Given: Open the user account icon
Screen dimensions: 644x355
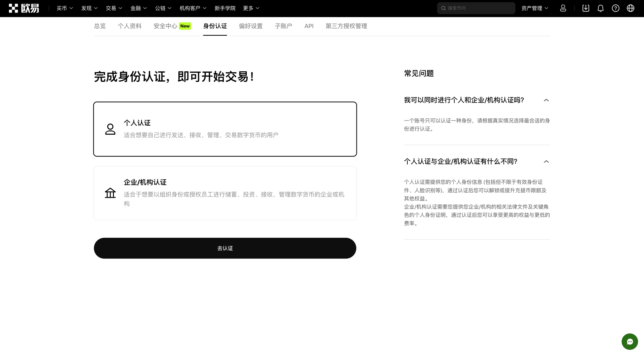Looking at the screenshot, I should point(563,8).
